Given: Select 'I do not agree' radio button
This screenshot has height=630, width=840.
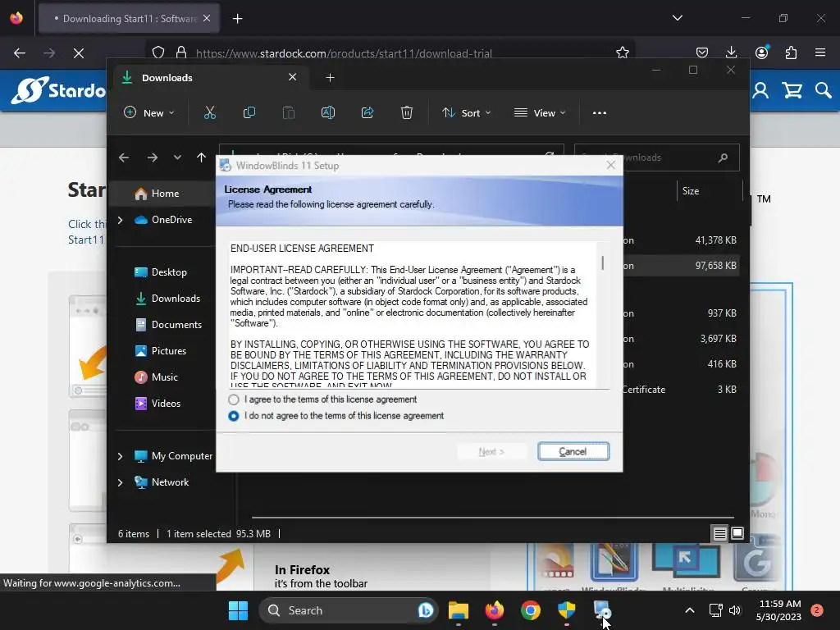Looking at the screenshot, I should [x=234, y=416].
